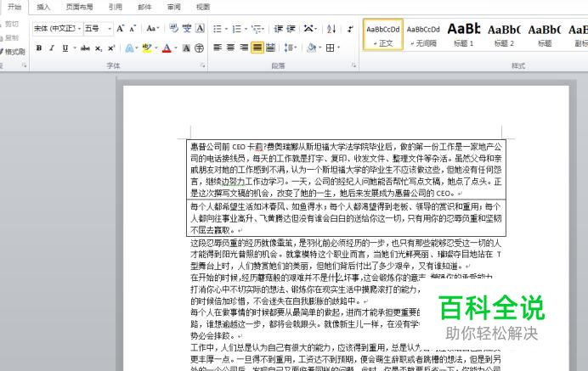Open the 页面布局 tab
Viewport: 588px width, 371px height.
pyautogui.click(x=79, y=7)
